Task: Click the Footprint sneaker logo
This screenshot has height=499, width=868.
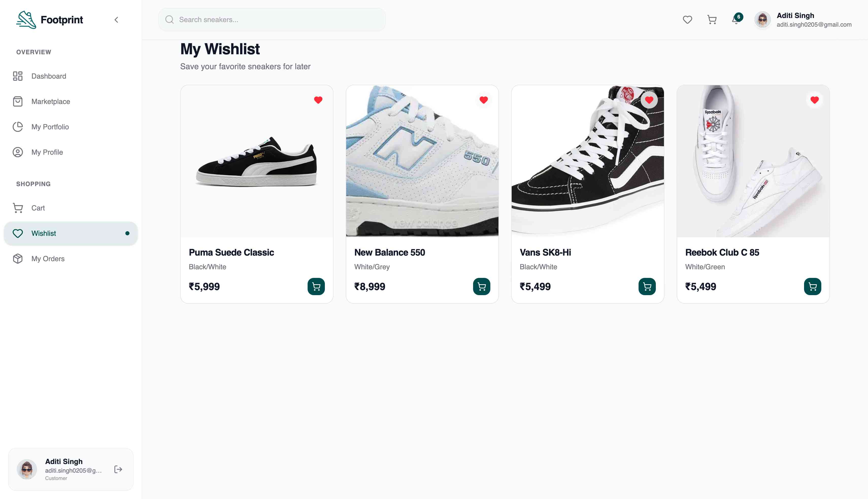Action: point(26,20)
